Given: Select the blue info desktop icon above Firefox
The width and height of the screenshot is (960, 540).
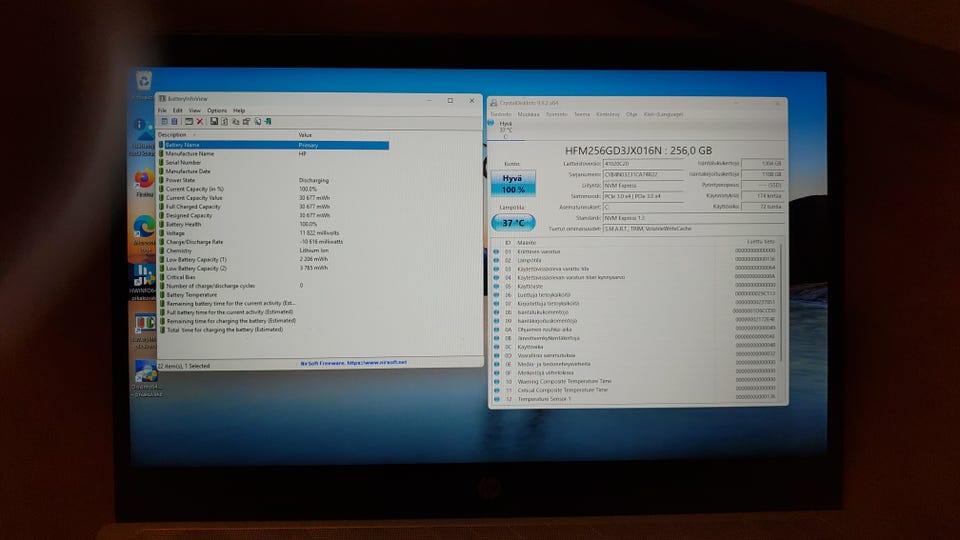Looking at the screenshot, I should click(x=143, y=130).
